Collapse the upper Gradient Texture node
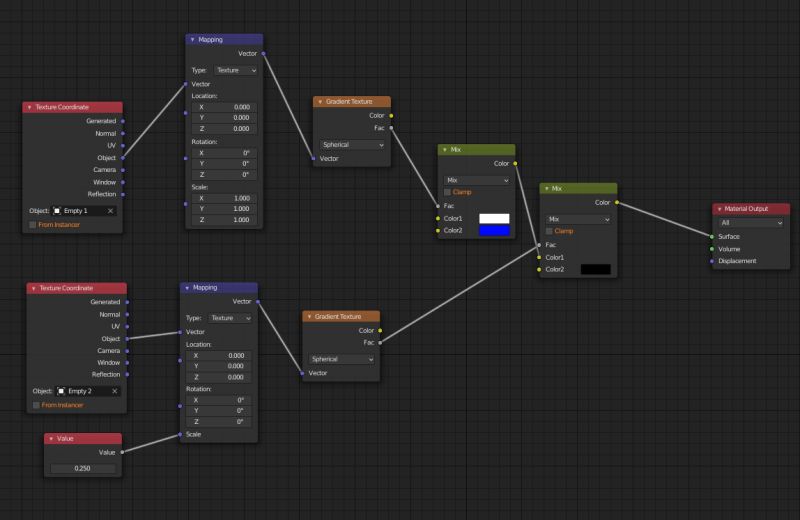 (x=320, y=102)
